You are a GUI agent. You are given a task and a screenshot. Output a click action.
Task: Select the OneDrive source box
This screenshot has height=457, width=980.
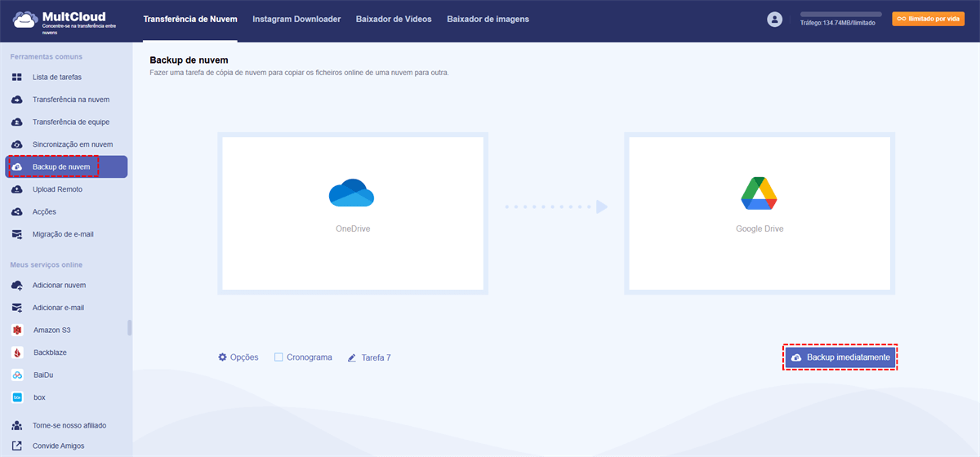(353, 212)
